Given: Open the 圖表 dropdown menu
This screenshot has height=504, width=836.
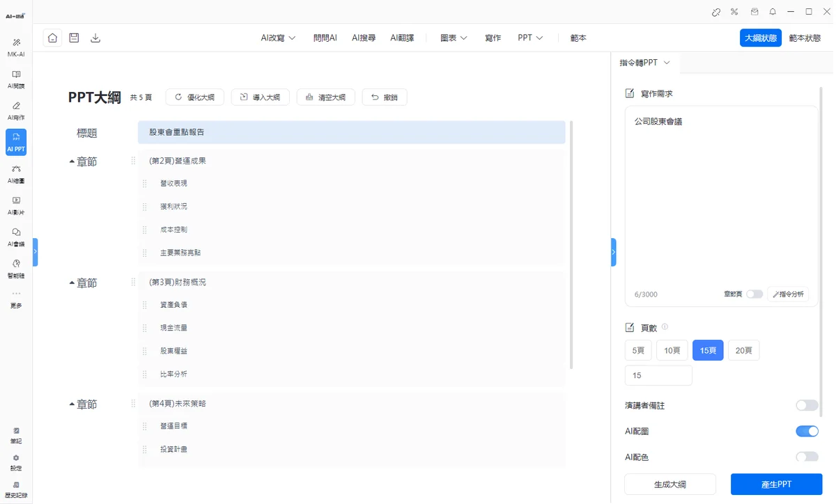Looking at the screenshot, I should [454, 38].
